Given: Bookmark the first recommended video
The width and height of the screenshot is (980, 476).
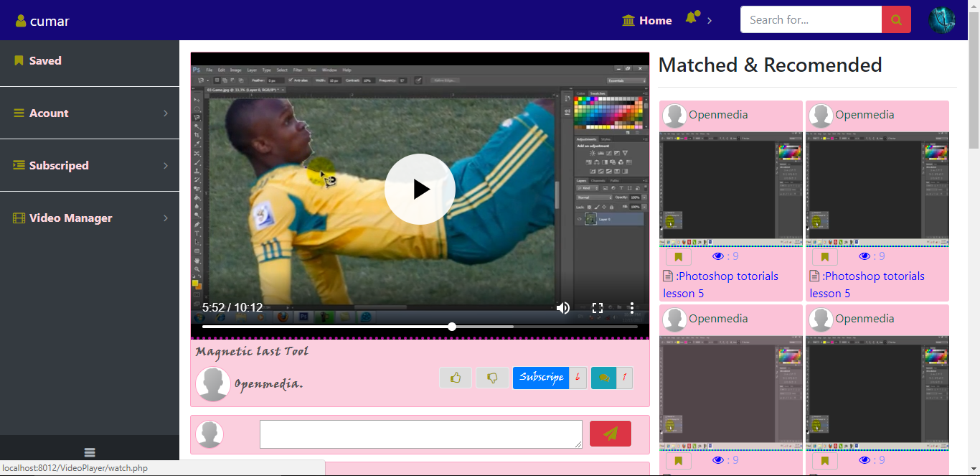Looking at the screenshot, I should point(678,255).
